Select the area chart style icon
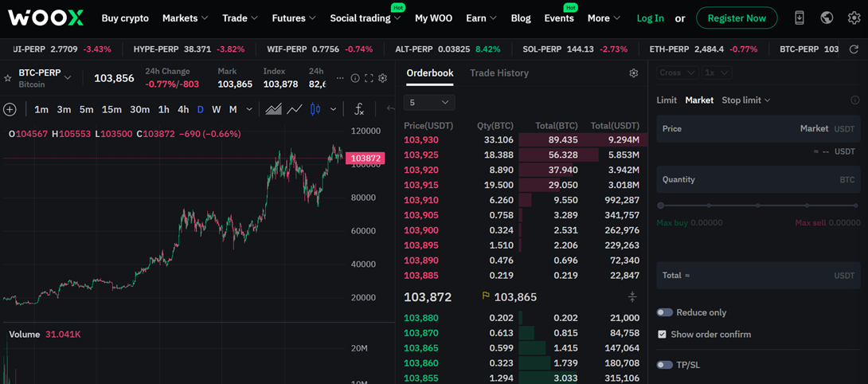 pyautogui.click(x=273, y=109)
